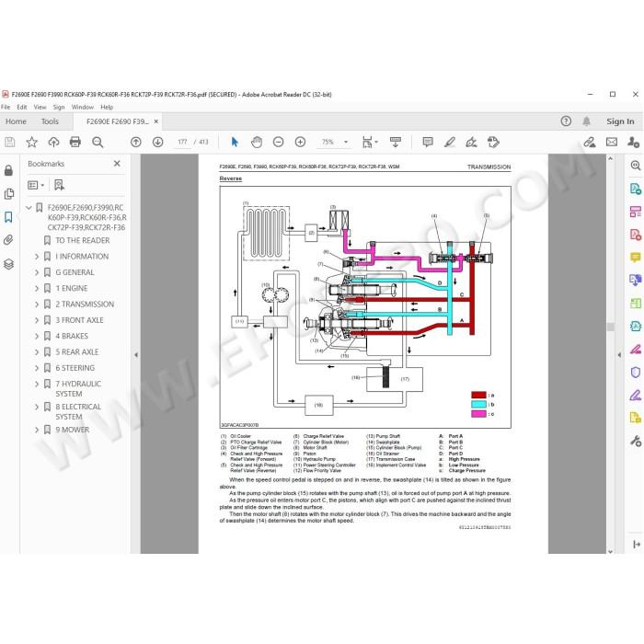Select the Hand pan tool

coord(257,142)
